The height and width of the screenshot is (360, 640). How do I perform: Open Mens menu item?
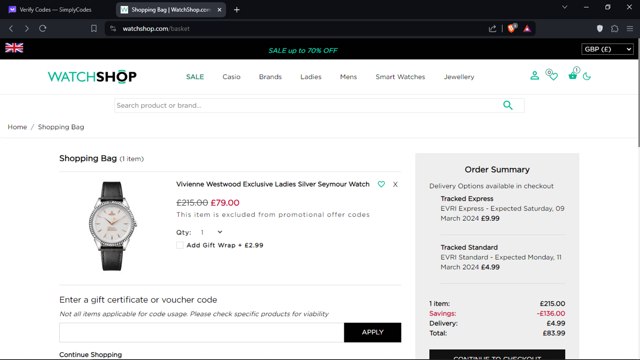pyautogui.click(x=348, y=77)
